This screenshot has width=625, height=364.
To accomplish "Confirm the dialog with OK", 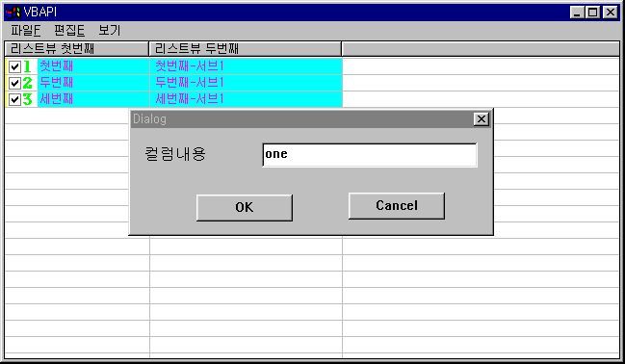I will (x=245, y=207).
